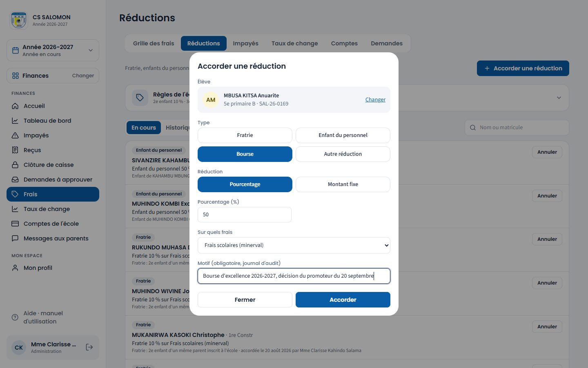
Task: Open the Tableau de bord chart icon
Action: 15,121
